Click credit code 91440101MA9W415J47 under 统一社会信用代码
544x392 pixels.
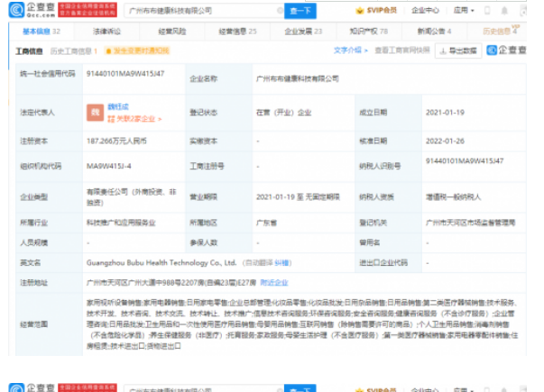(125, 74)
